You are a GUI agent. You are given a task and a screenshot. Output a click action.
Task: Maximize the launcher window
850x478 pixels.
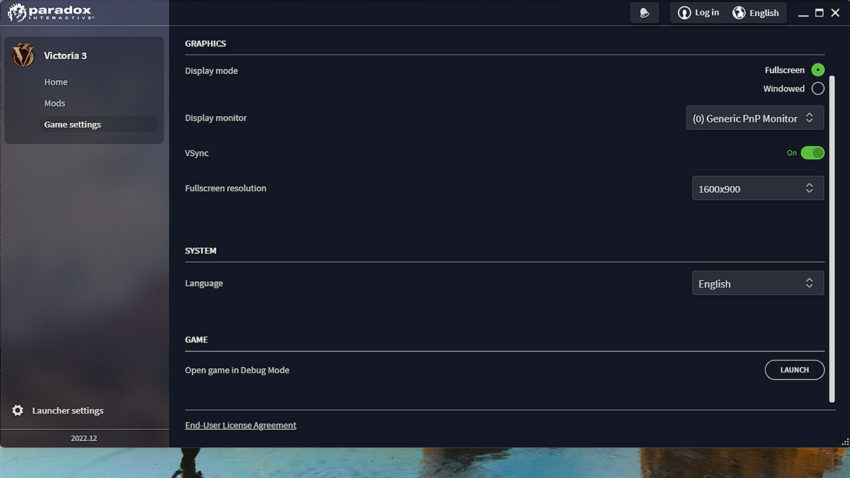pos(819,13)
